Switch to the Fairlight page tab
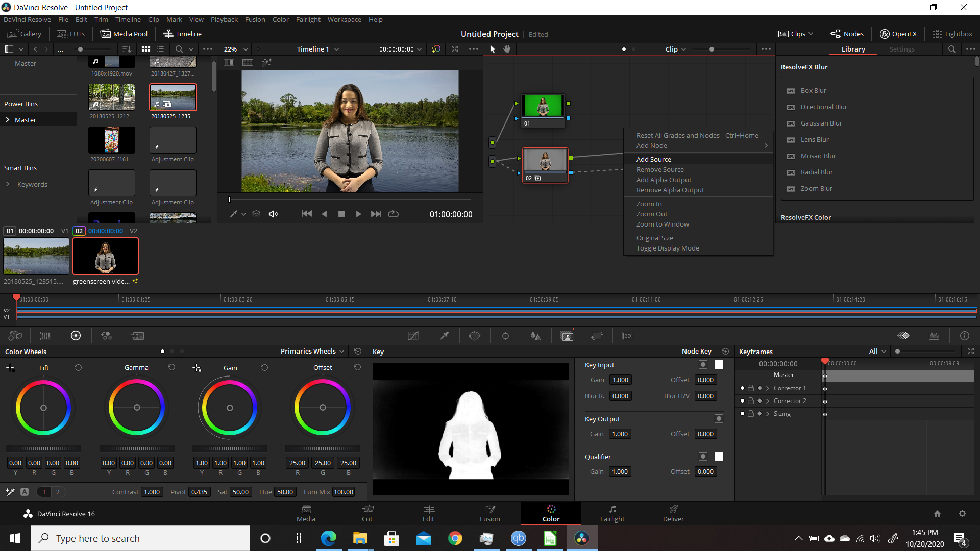This screenshot has height=551, width=980. pos(612,513)
